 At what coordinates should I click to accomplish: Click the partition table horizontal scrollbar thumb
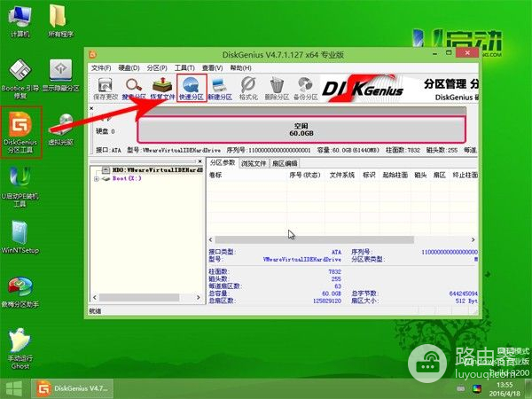click(x=315, y=239)
